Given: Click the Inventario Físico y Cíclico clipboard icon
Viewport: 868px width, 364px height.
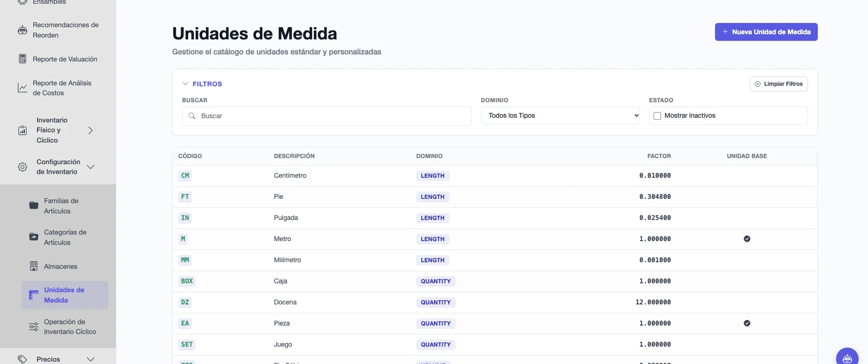Looking at the screenshot, I should click(x=23, y=130).
